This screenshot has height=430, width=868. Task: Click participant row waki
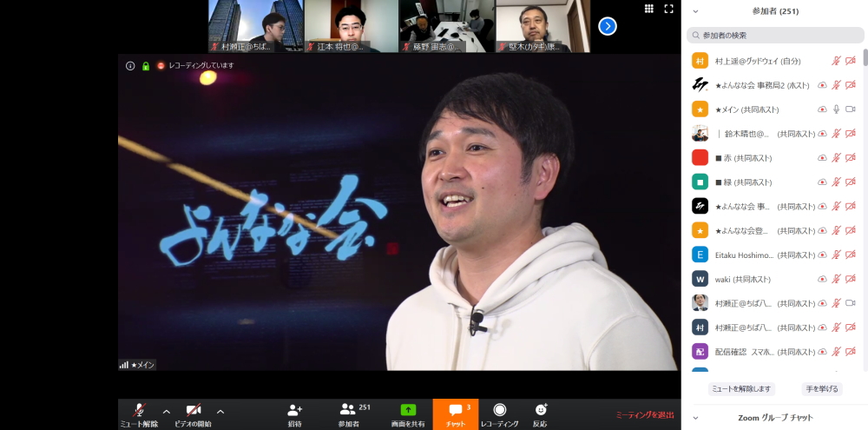coord(773,279)
